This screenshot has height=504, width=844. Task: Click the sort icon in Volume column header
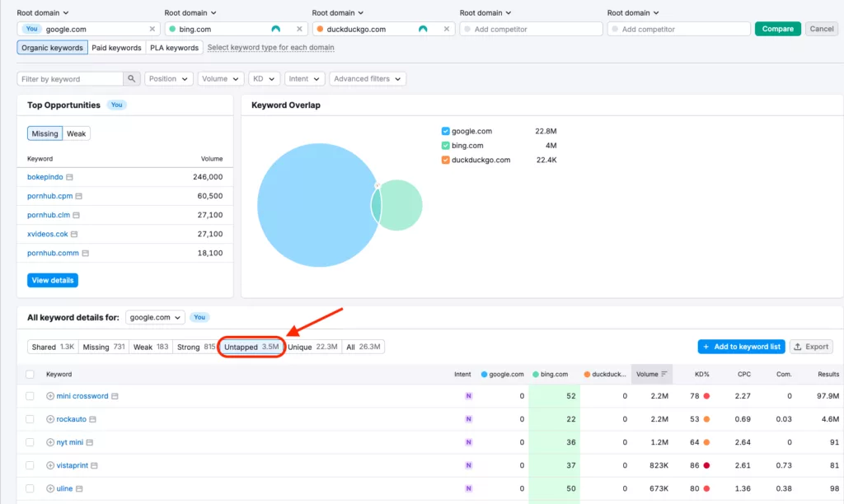coord(664,374)
